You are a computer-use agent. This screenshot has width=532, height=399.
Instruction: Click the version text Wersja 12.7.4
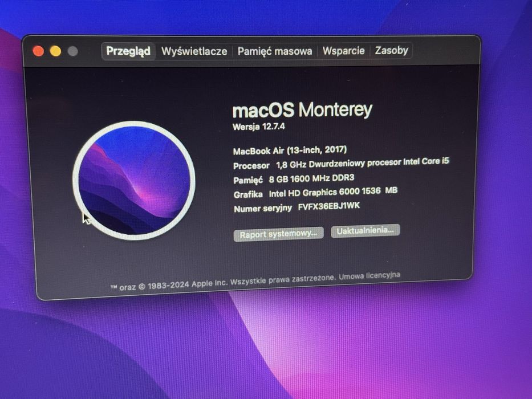pos(259,127)
